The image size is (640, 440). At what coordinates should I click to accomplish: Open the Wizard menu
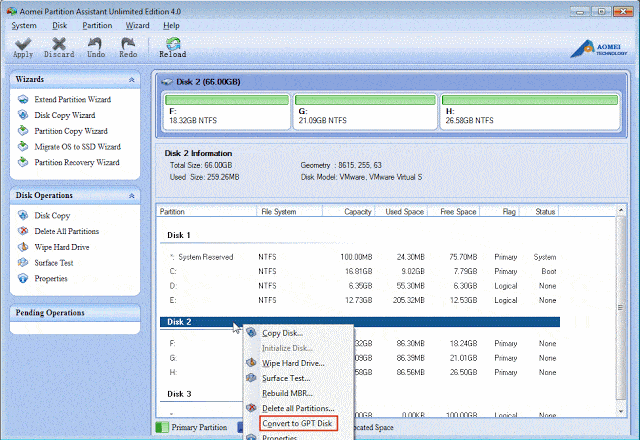(x=138, y=26)
